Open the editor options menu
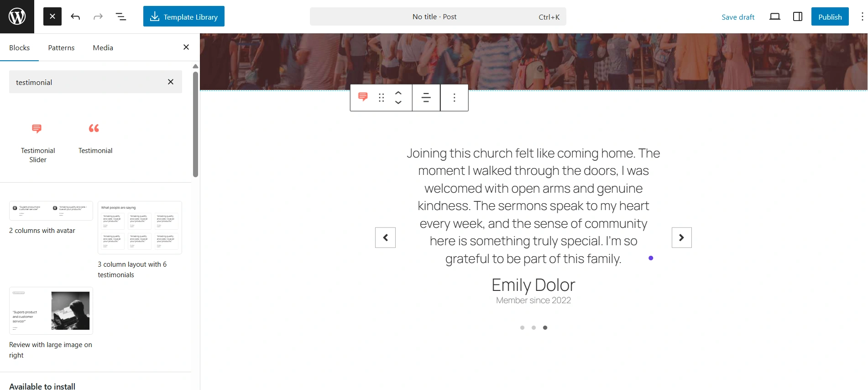 tap(862, 16)
